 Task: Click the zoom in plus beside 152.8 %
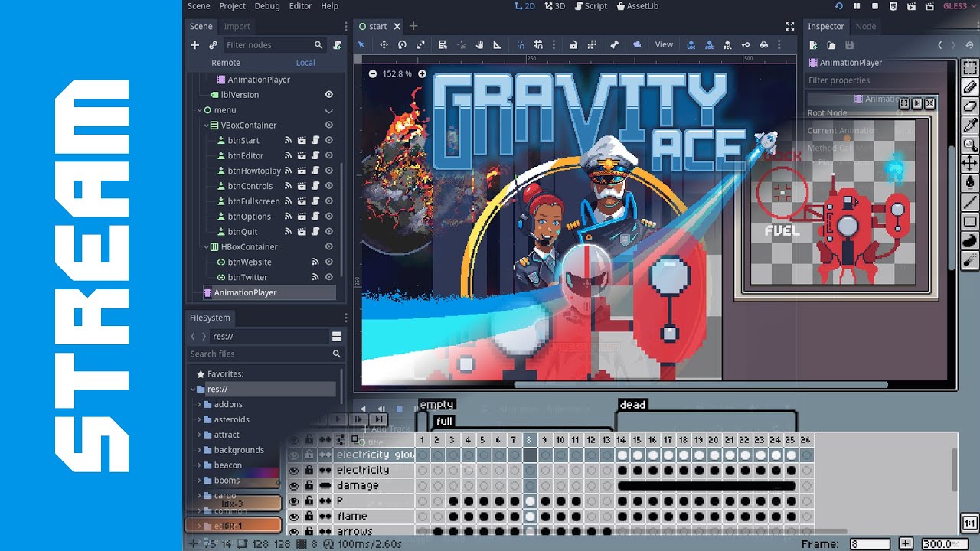(422, 73)
